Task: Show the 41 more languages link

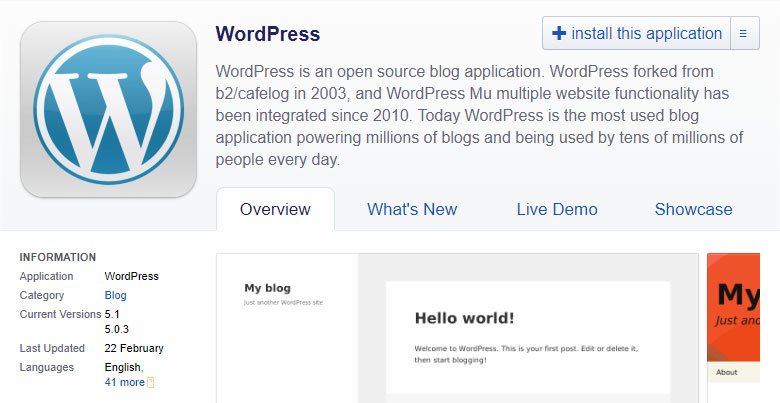Action: click(x=124, y=382)
